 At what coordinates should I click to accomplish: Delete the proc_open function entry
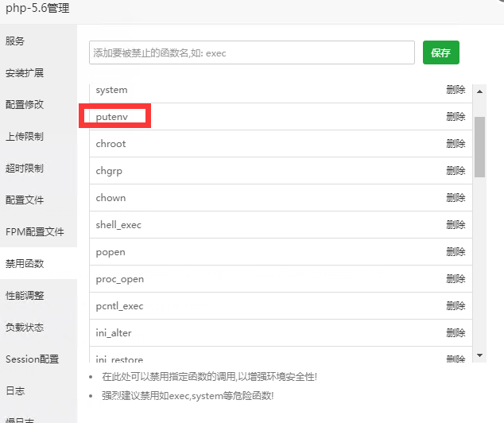coord(456,279)
